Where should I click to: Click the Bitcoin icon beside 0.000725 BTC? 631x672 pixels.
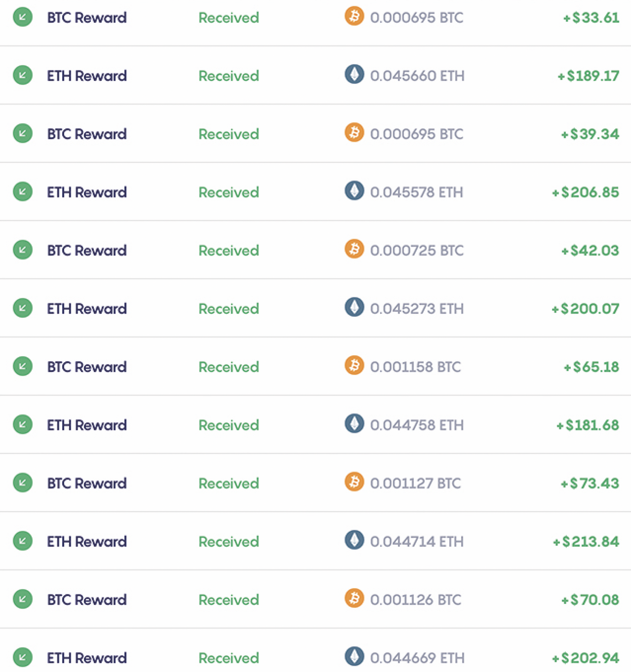tap(354, 249)
